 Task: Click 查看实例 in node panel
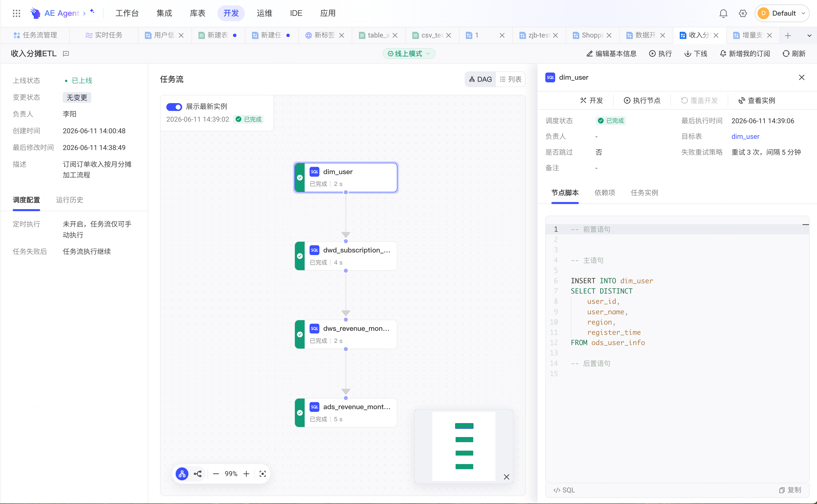(x=757, y=100)
